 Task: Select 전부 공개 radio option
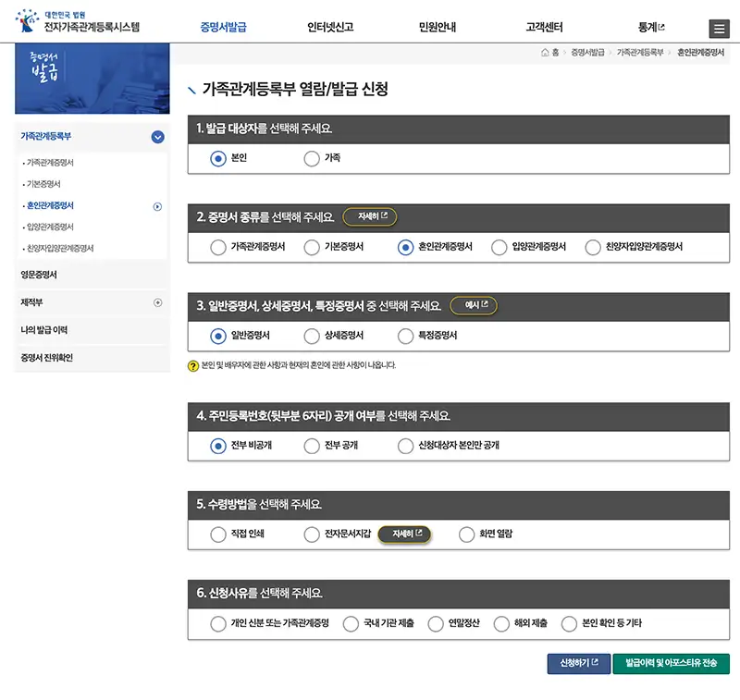[x=312, y=446]
